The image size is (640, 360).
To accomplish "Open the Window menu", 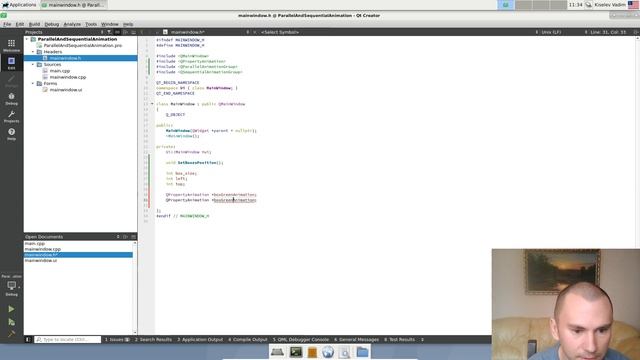I will click(110, 24).
